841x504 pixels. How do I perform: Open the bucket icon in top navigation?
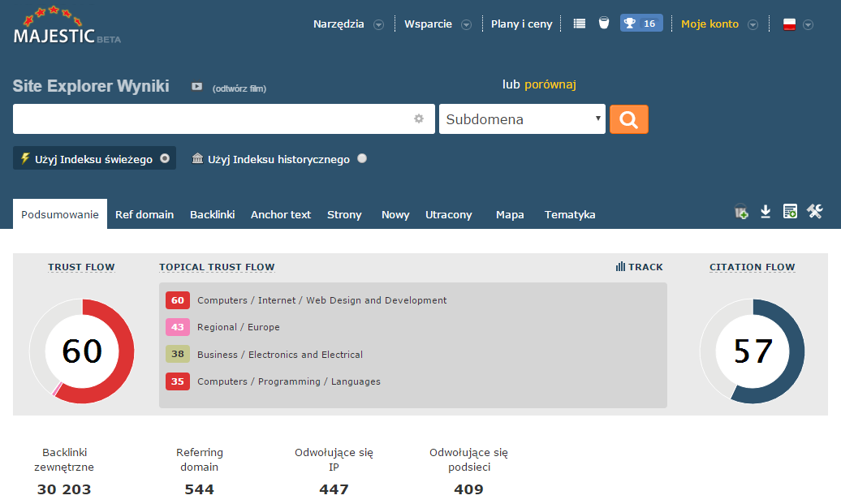point(603,24)
